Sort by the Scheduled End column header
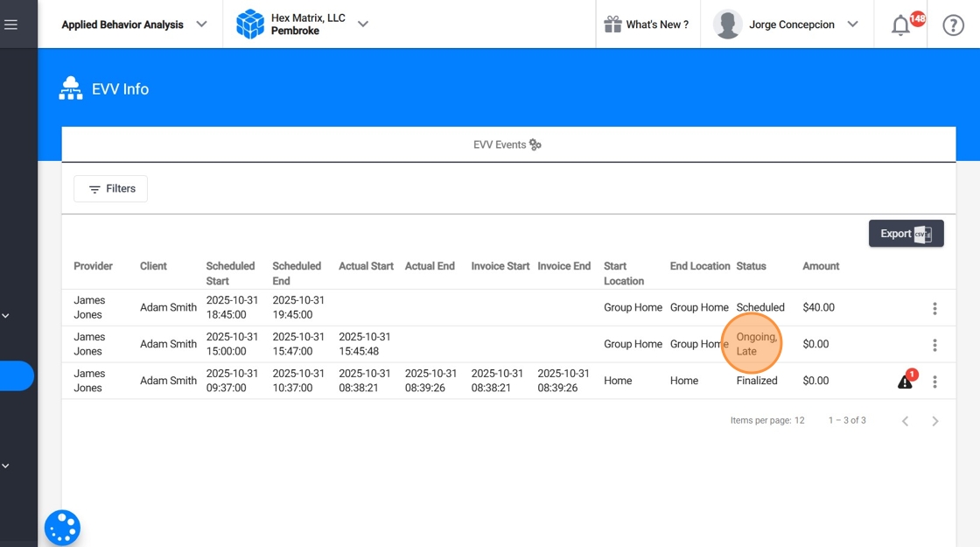Screen dimensions: 980x547 pyautogui.click(x=297, y=273)
